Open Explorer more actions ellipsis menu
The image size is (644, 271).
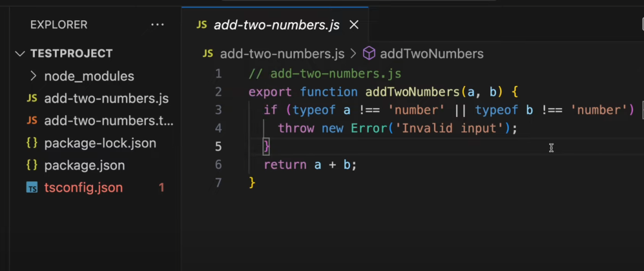coord(157,25)
